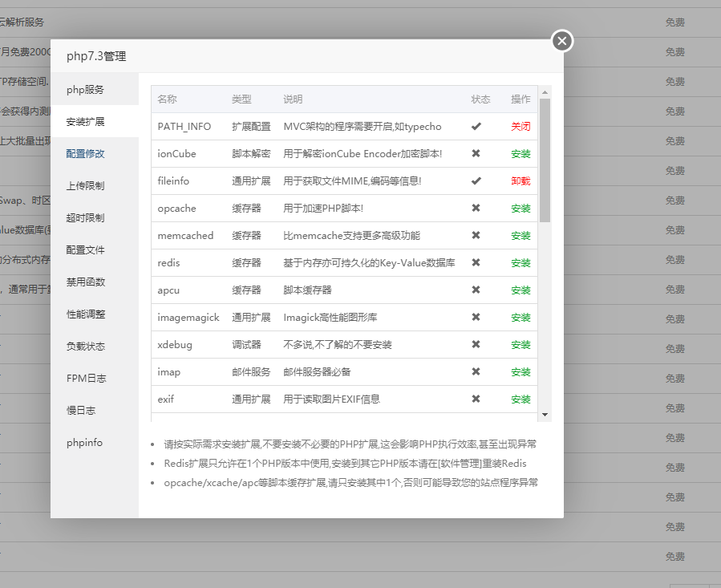The height and width of the screenshot is (588, 721).
Task: Click the ionCube name cell
Action: [176, 154]
